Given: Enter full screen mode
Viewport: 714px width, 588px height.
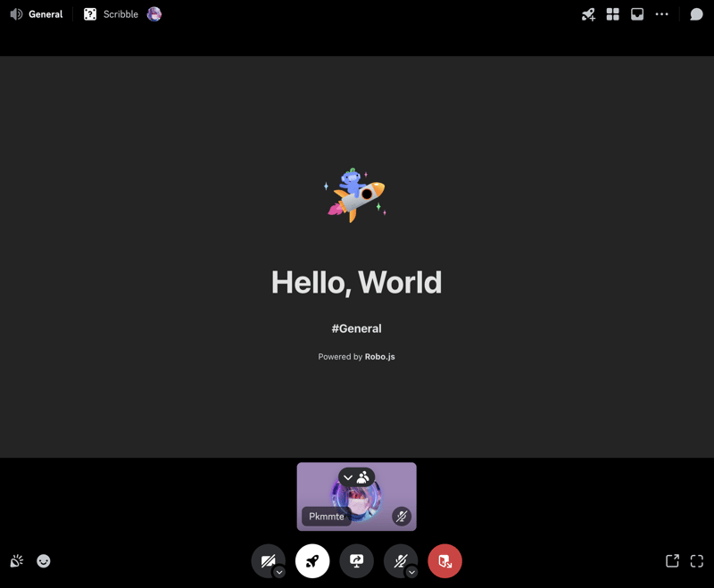Looking at the screenshot, I should 697,561.
